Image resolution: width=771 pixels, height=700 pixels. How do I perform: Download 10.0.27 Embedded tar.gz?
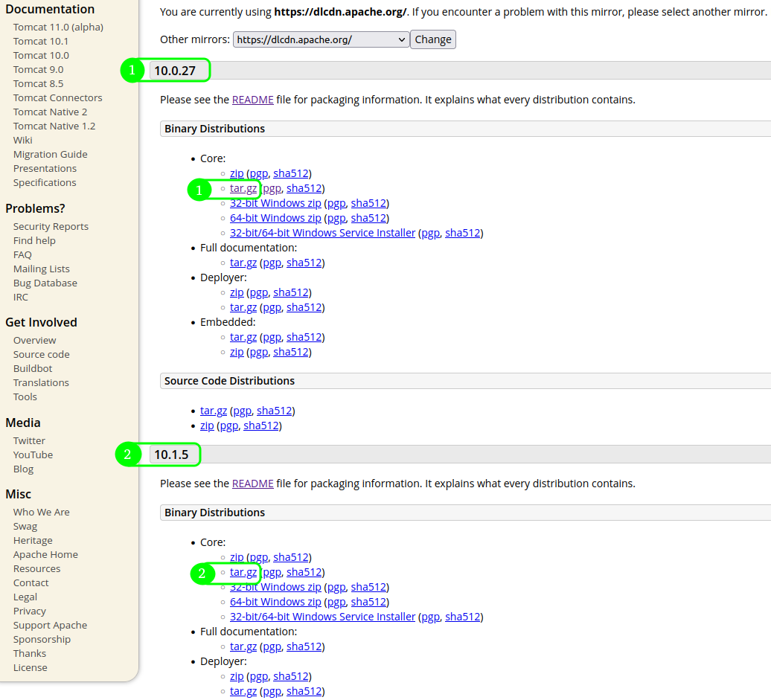243,337
